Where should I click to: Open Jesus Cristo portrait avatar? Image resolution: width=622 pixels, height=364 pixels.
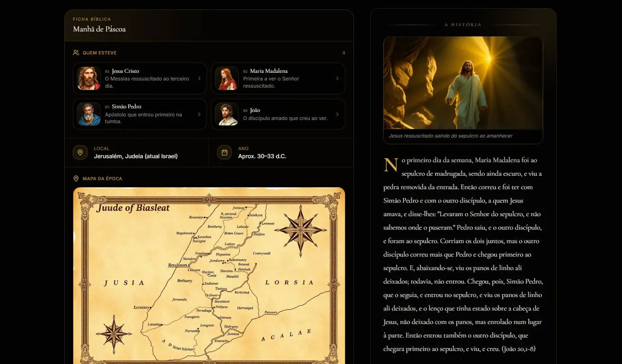(x=89, y=78)
